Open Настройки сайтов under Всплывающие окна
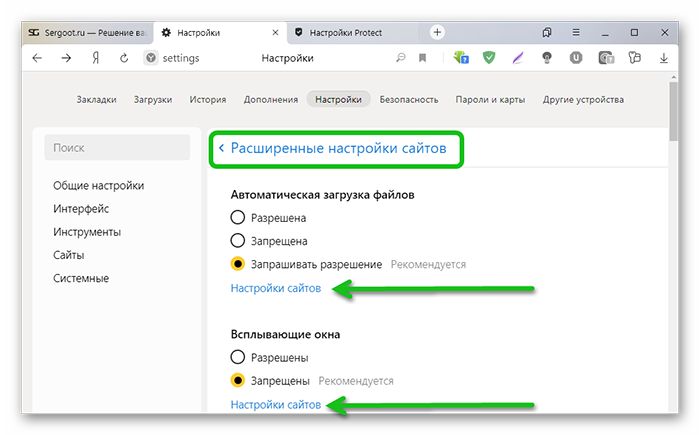Viewport: 700px width, 435px height. (x=276, y=405)
